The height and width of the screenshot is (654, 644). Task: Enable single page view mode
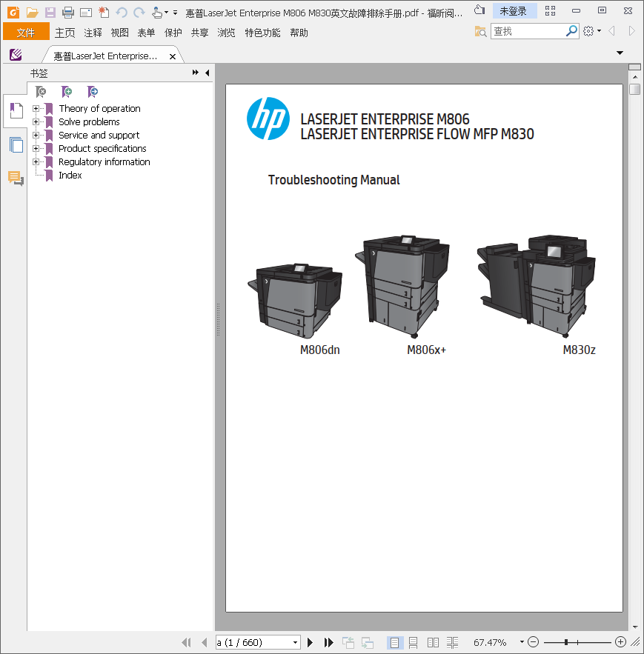point(395,643)
